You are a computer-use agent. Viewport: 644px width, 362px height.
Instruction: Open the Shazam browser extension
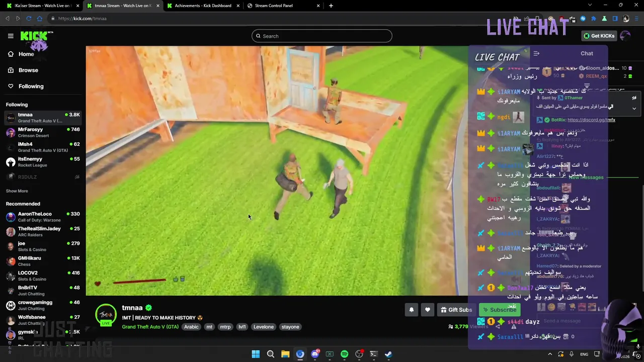click(x=583, y=19)
